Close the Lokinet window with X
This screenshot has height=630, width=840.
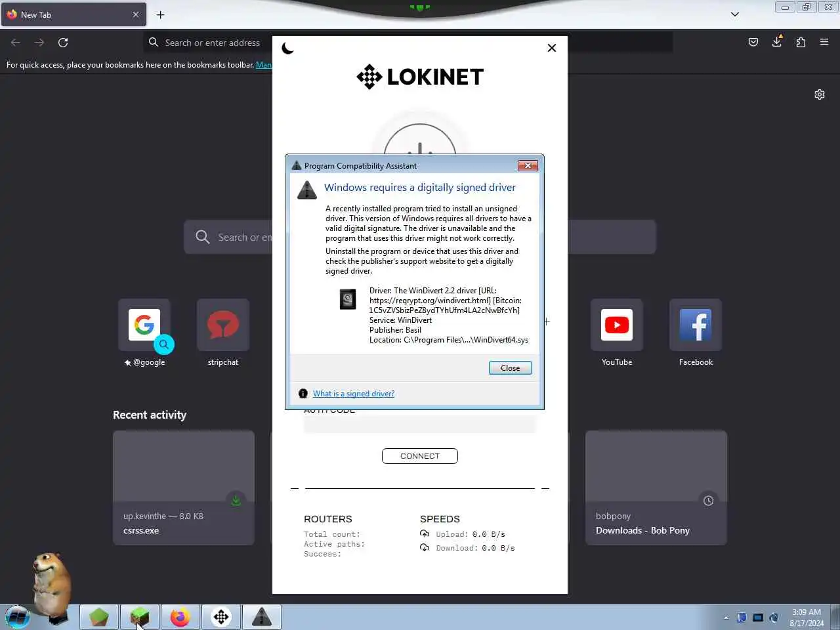[x=552, y=48]
